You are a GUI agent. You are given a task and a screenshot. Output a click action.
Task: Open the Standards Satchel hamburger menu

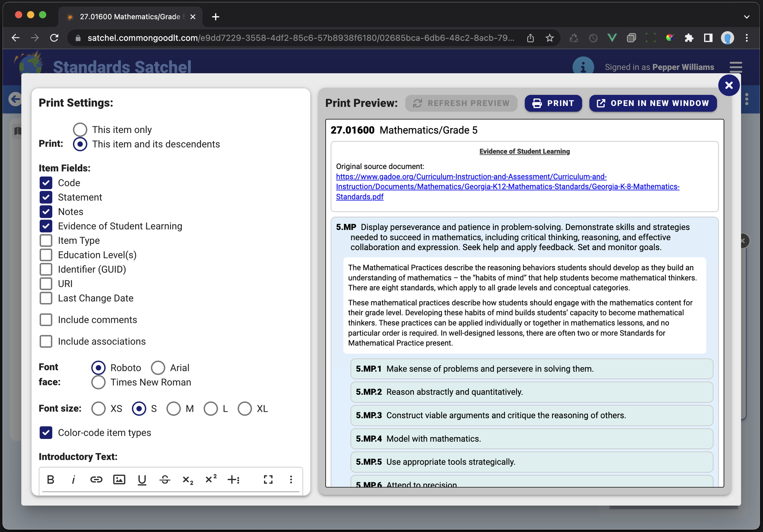pyautogui.click(x=736, y=67)
